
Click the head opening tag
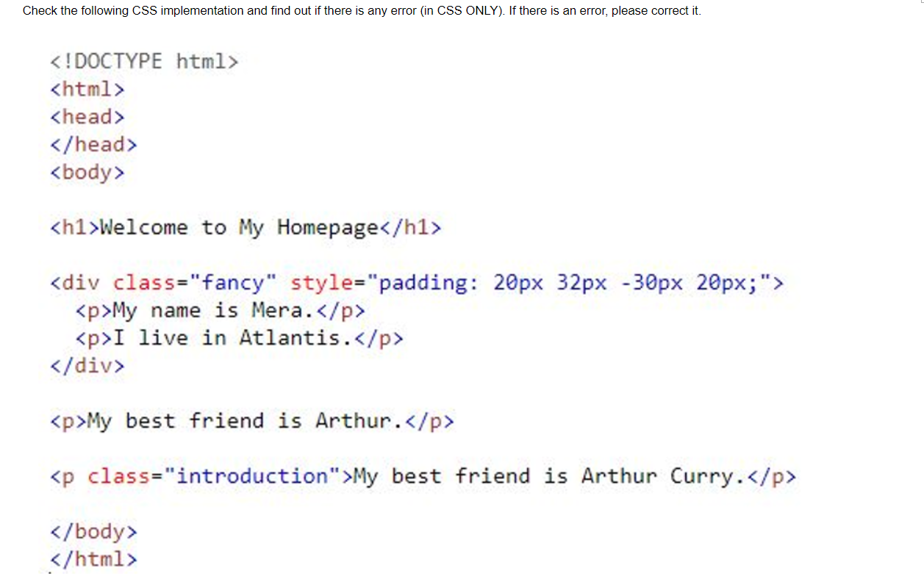click(x=87, y=117)
